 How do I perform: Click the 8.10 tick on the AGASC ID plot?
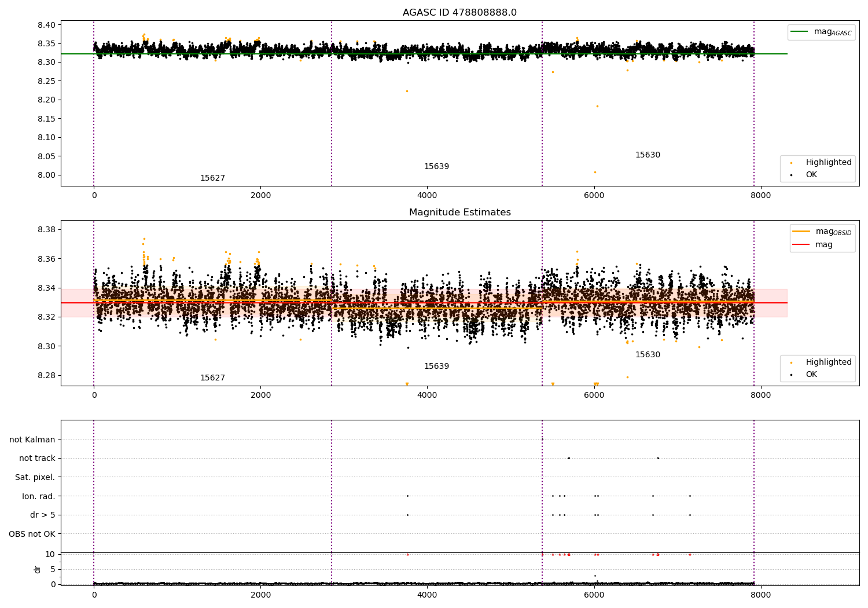(x=46, y=138)
